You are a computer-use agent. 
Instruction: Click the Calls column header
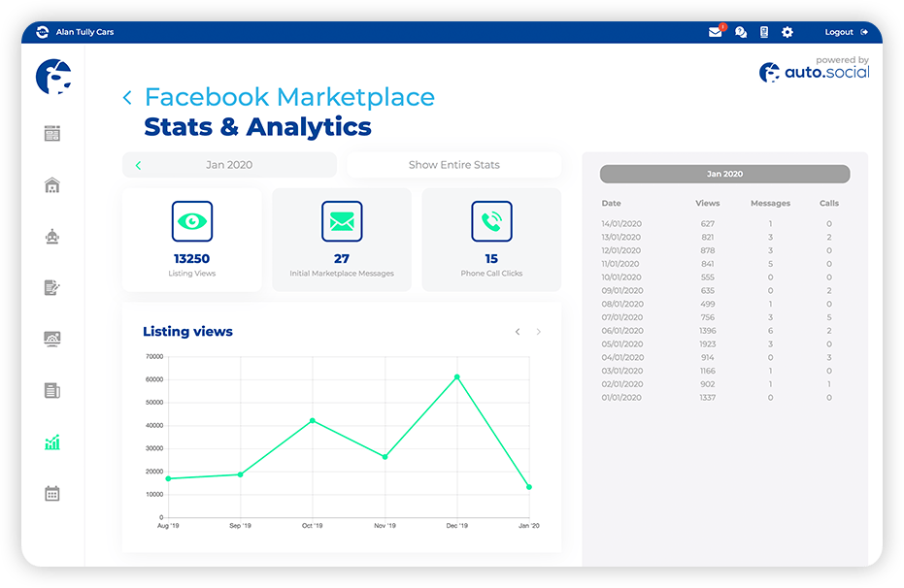point(829,204)
